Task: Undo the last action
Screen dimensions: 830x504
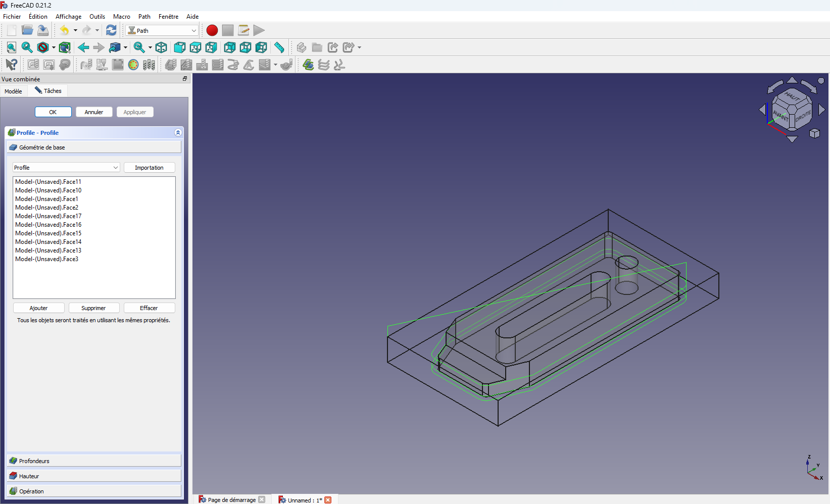Action: point(64,30)
